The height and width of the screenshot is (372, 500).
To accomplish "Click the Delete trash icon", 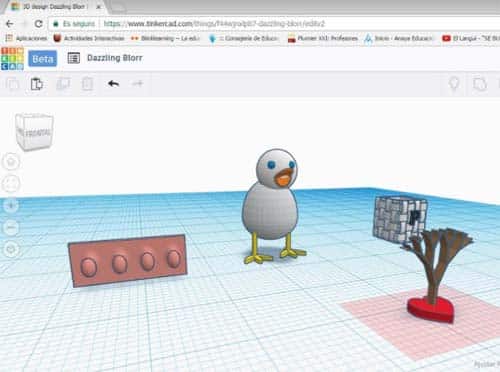I will [87, 84].
